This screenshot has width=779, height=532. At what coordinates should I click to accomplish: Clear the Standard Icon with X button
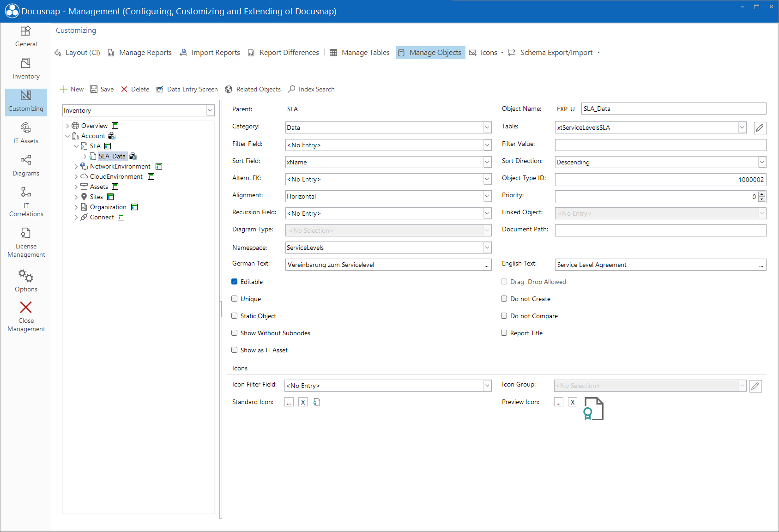tap(303, 402)
